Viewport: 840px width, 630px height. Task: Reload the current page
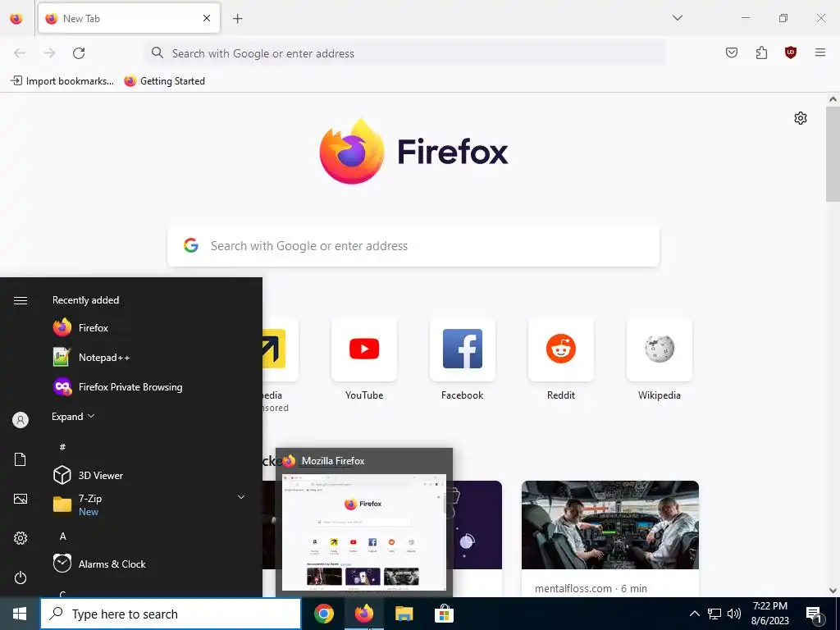(x=79, y=53)
